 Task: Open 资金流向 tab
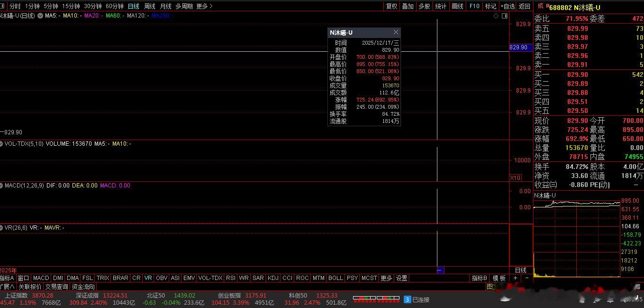point(83,287)
